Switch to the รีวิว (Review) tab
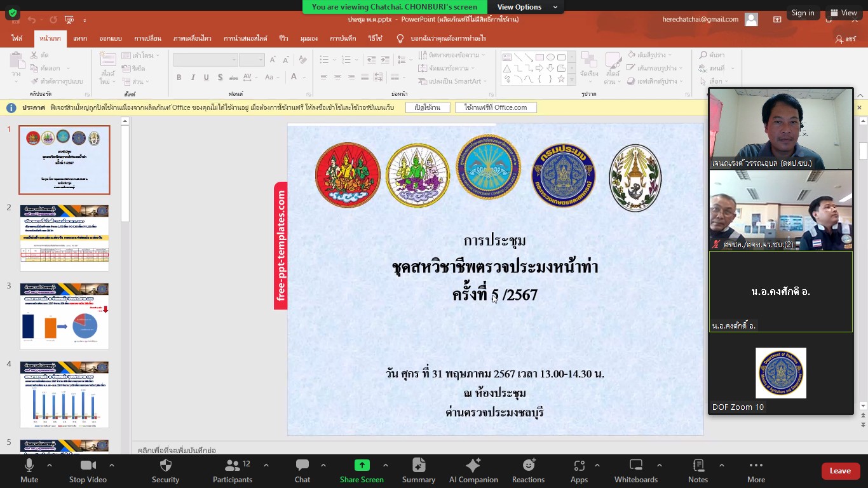Screen dimensions: 868x488 pyautogui.click(x=283, y=39)
